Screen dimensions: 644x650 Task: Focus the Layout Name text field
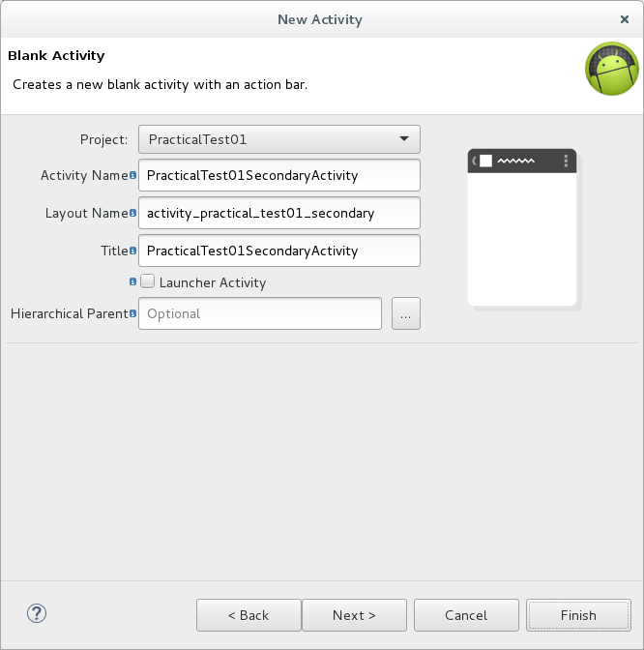coord(279,213)
